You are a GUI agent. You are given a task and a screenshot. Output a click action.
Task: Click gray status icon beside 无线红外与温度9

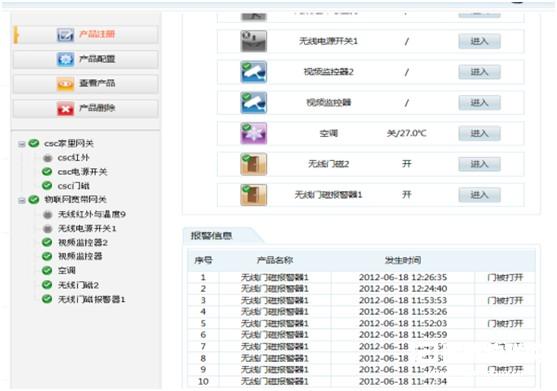[x=47, y=214]
